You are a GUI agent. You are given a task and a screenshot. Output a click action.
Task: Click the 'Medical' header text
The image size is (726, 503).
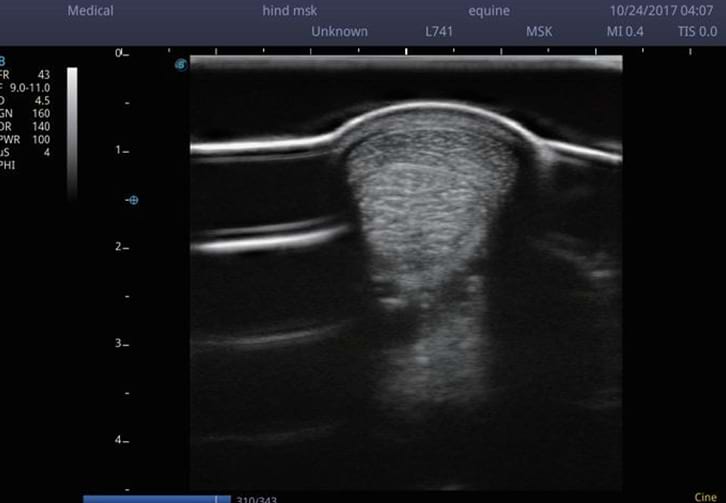pos(90,11)
